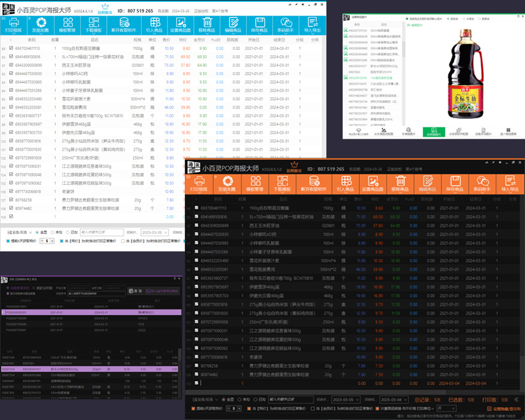The width and height of the screenshot is (525, 420).
Task: Select 未勾 radio in blue window
Action: coord(52,232)
